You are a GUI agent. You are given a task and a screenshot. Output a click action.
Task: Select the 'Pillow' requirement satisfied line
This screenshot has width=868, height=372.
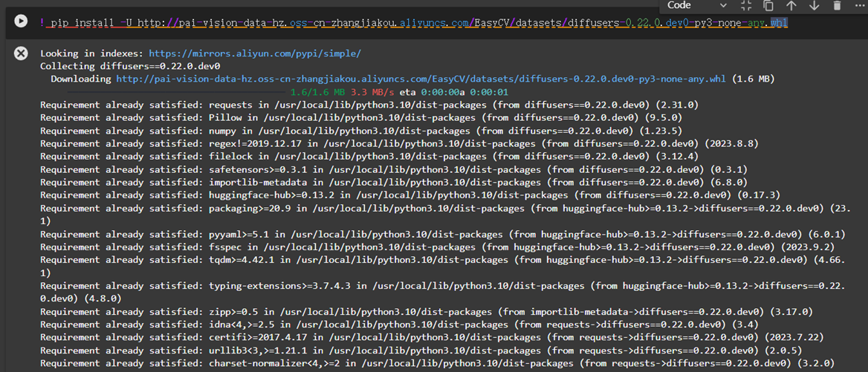tap(361, 117)
